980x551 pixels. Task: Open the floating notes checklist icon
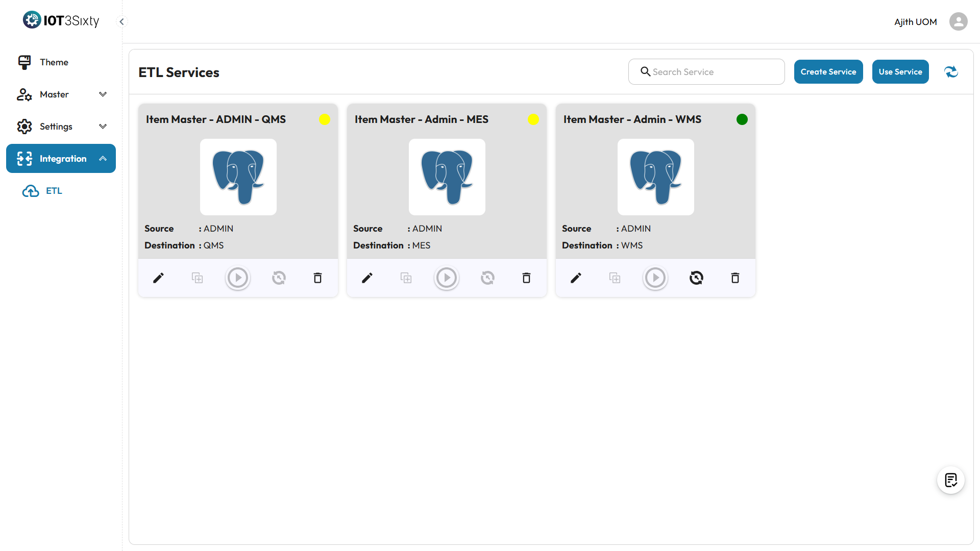tap(950, 480)
